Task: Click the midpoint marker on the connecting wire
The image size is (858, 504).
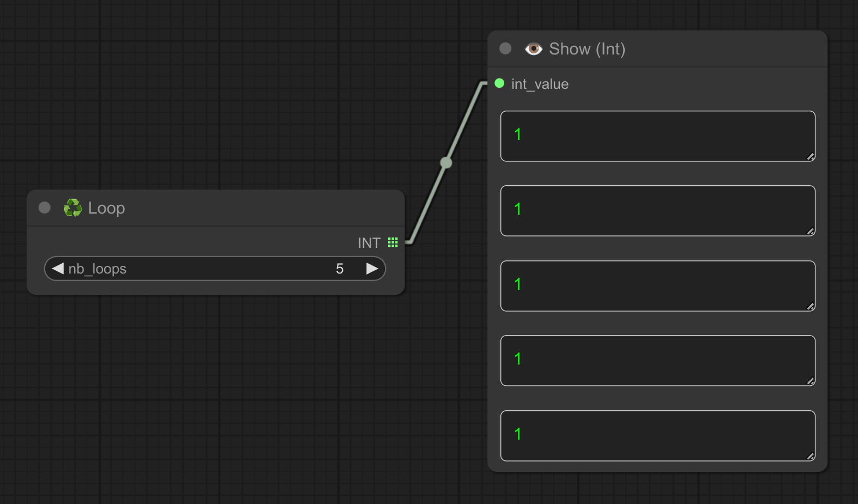Action: tap(446, 162)
